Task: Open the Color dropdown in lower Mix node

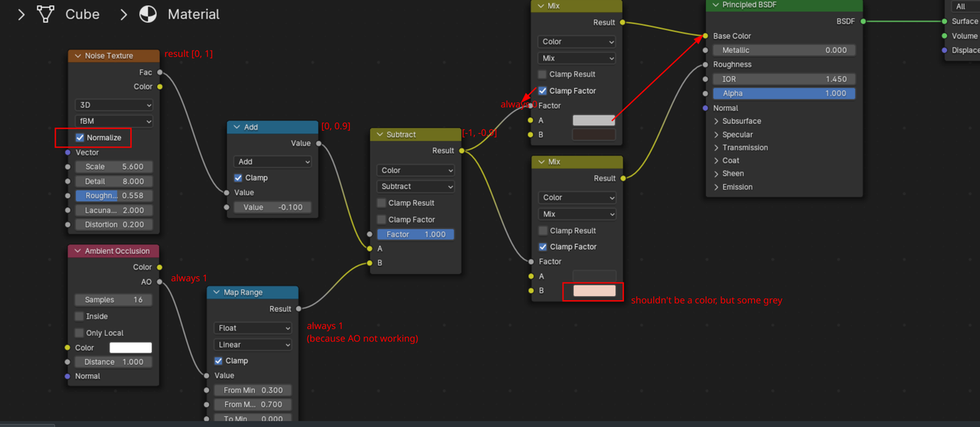Action: [x=577, y=197]
